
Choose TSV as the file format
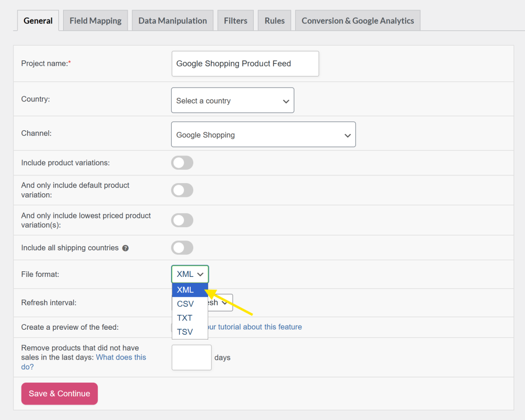coord(185,332)
